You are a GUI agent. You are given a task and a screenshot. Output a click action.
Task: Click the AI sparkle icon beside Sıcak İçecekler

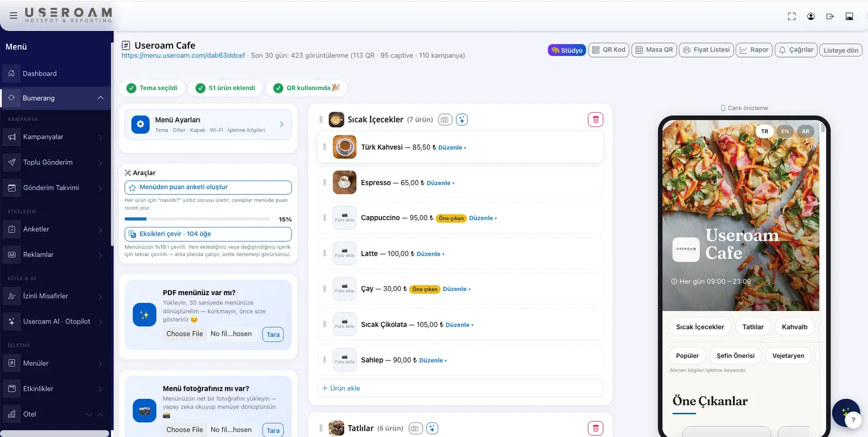point(462,119)
